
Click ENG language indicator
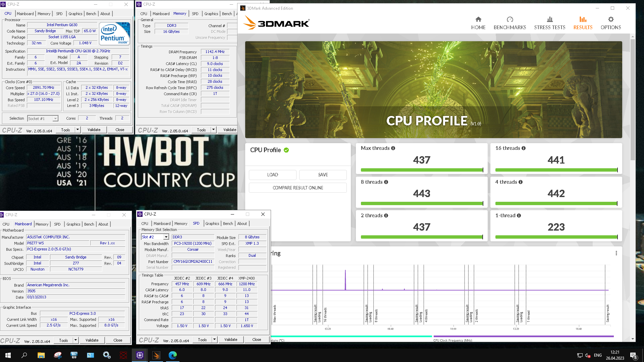598,355
